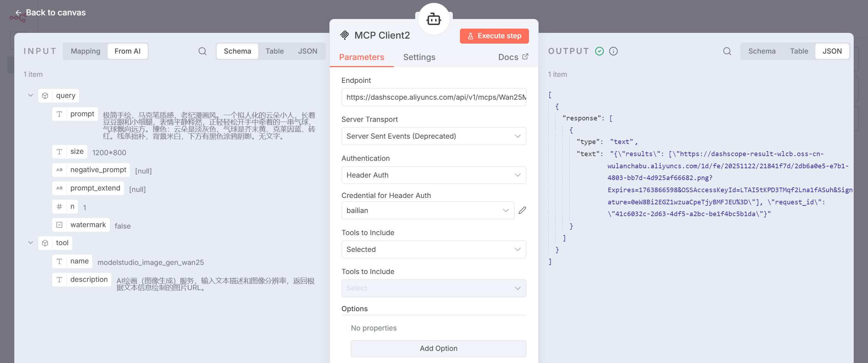Open the Server Transport dropdown
The image size is (868, 363).
coord(434,136)
